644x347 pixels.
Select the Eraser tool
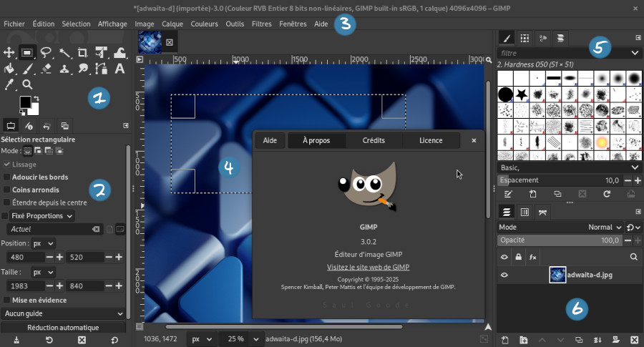tap(46, 69)
